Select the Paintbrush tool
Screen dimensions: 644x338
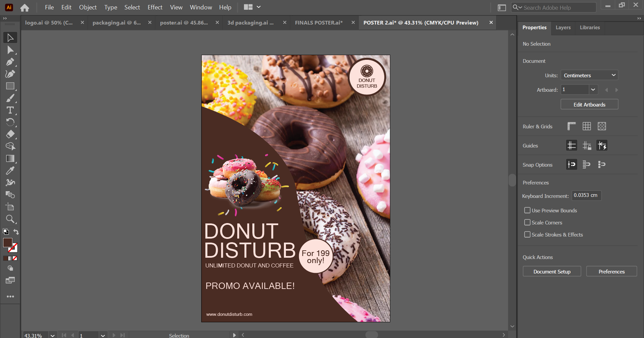(10, 98)
